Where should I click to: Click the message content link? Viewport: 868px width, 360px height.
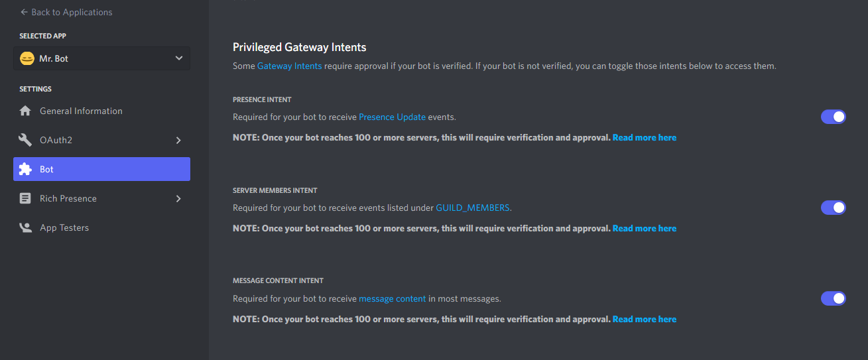pos(393,299)
